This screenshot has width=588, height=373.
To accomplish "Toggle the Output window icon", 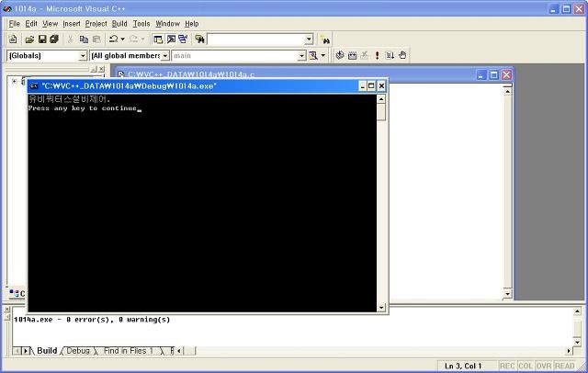I will coord(171,39).
